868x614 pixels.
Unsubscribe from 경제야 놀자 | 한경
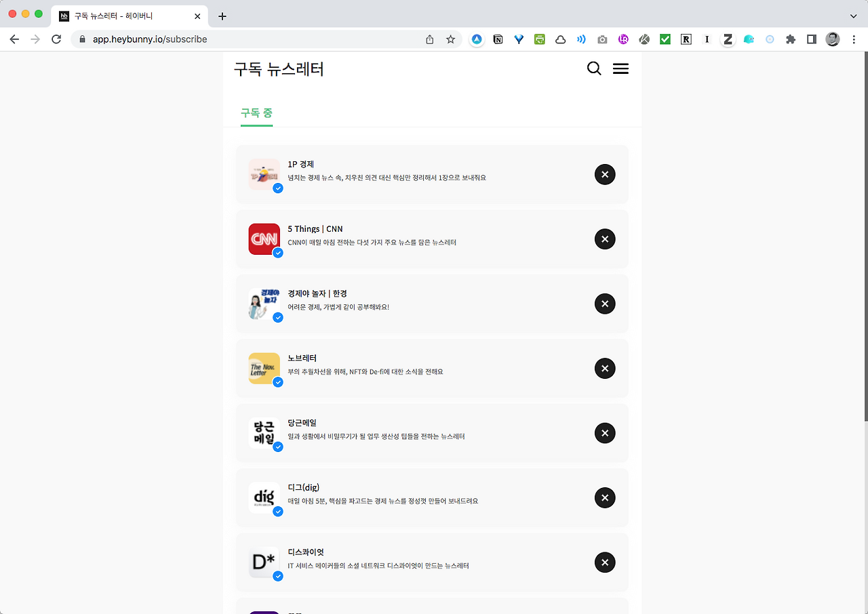pyautogui.click(x=605, y=304)
